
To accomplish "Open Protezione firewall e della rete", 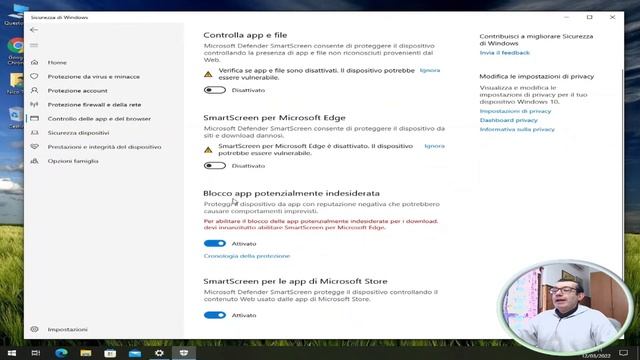I will [x=94, y=104].
